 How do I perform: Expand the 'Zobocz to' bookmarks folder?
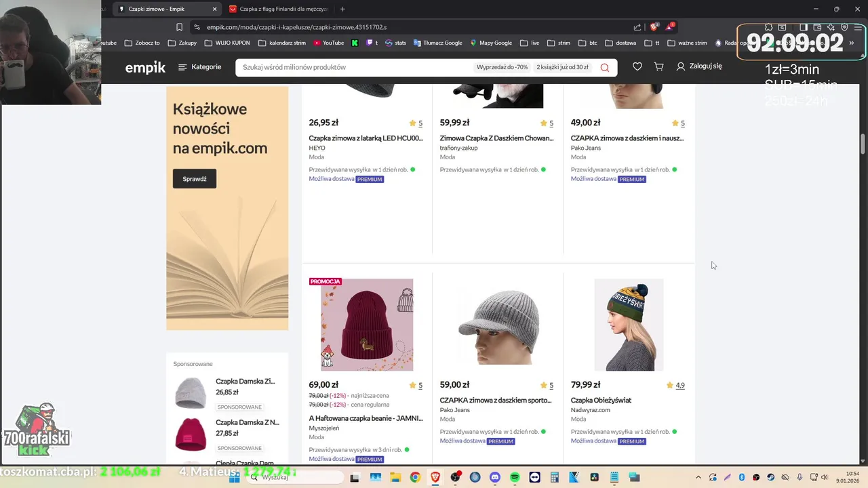click(142, 43)
